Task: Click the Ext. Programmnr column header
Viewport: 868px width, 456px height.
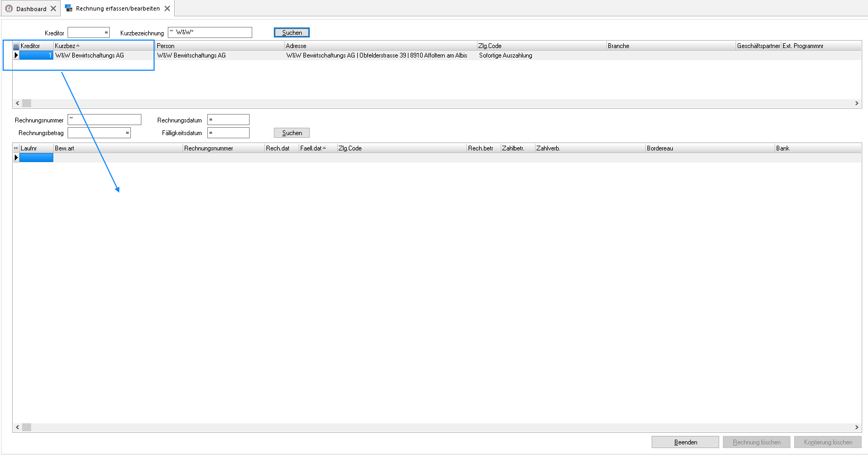Action: [821, 46]
